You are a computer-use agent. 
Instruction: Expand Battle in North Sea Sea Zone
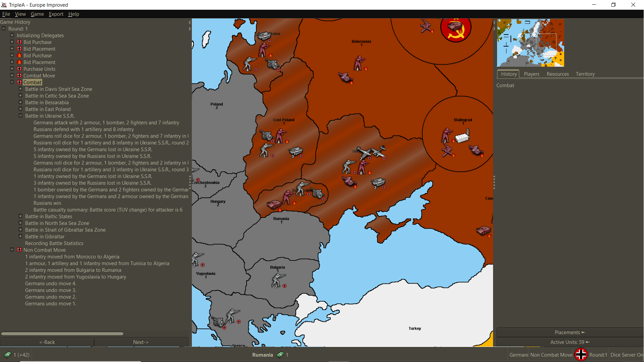[x=20, y=223]
